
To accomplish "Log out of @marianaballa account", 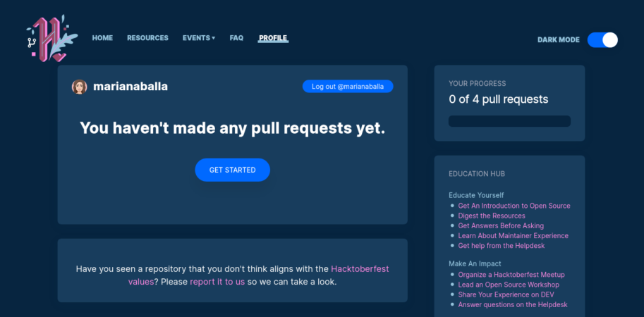I will tap(348, 86).
